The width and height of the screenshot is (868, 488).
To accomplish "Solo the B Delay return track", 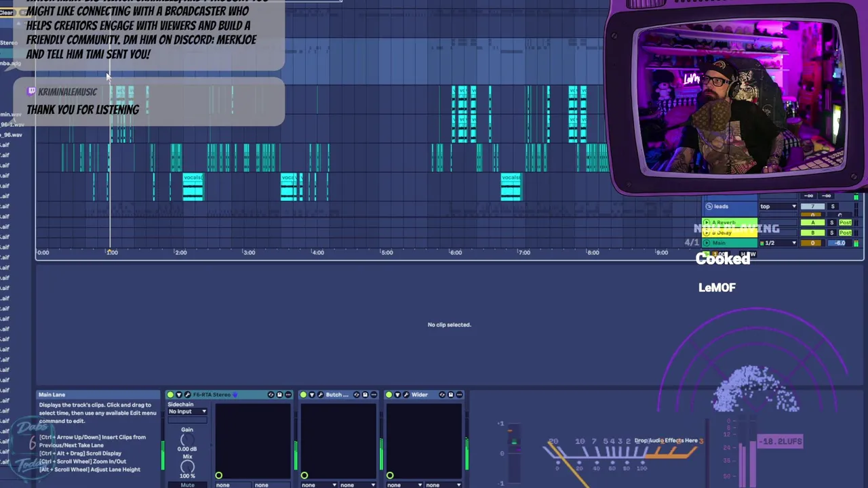I will tap(832, 232).
